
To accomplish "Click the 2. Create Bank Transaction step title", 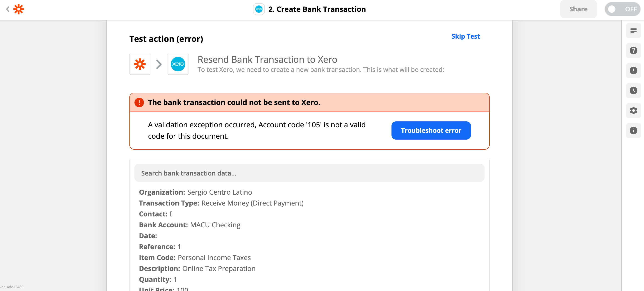I will click(317, 9).
